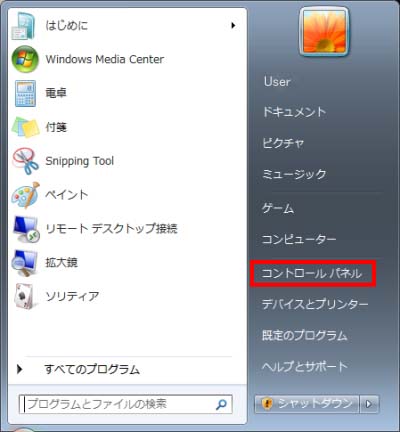The image size is (400, 432).
Task: Open the はじめに icon
Action: tap(23, 26)
